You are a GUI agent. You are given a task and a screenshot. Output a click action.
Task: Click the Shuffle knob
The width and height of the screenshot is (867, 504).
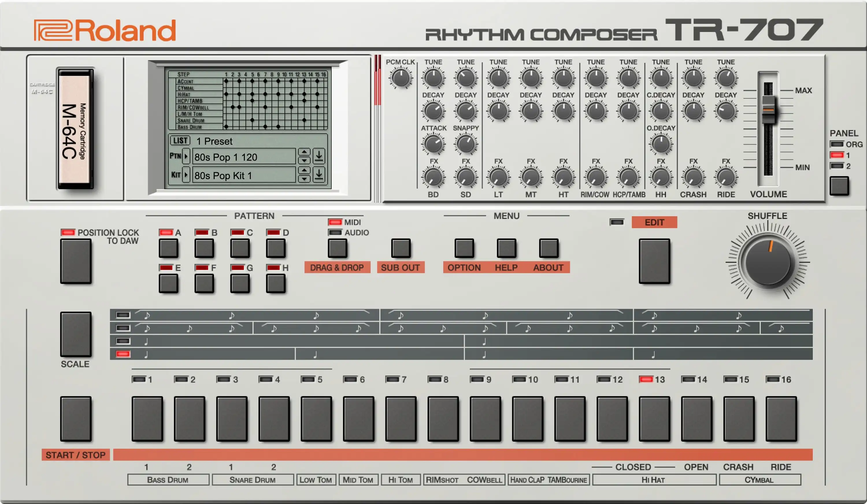(x=768, y=262)
